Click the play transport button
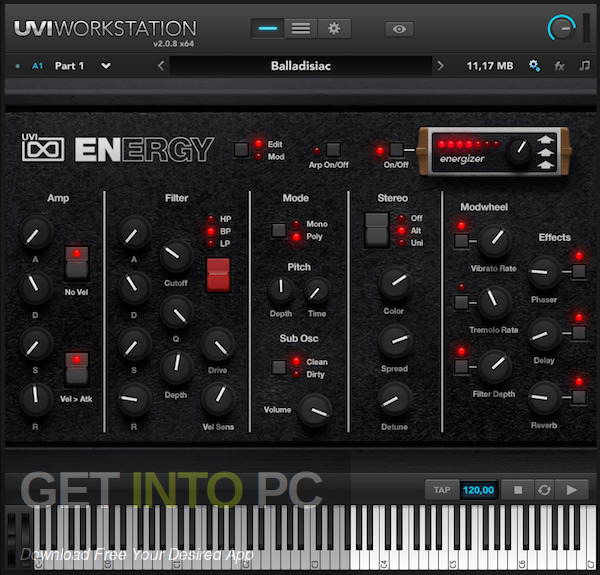 click(x=572, y=490)
